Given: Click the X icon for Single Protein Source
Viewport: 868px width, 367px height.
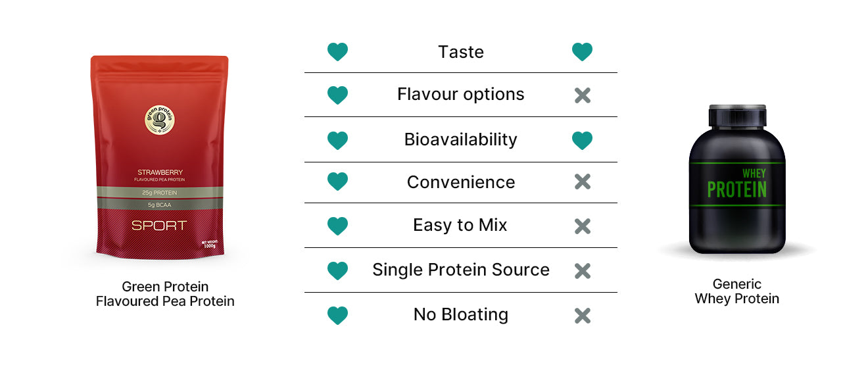Looking at the screenshot, I should point(582,270).
